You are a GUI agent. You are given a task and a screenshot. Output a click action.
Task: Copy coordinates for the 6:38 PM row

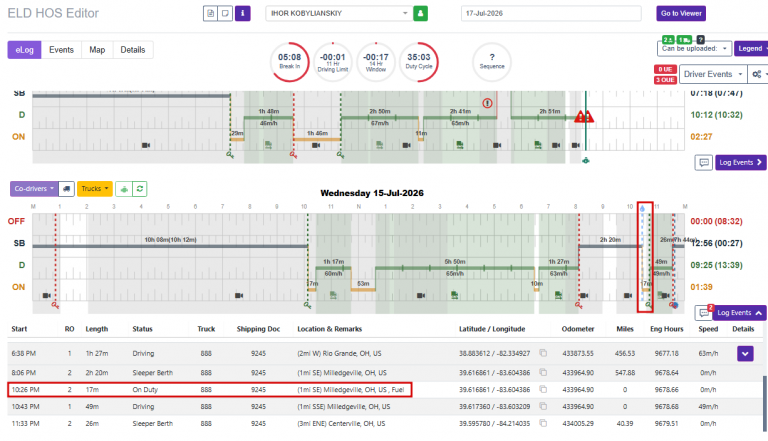[x=543, y=353]
